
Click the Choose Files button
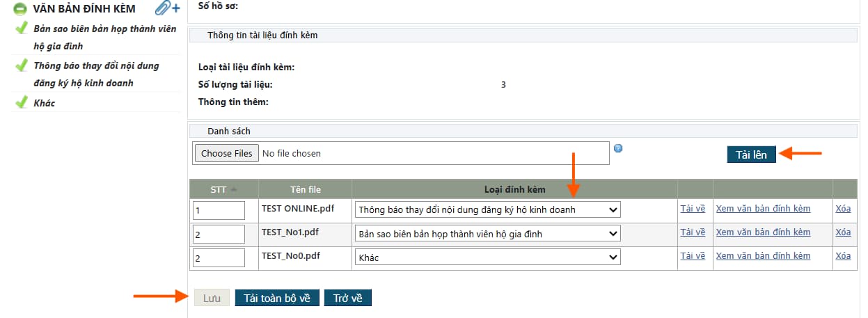coord(226,153)
